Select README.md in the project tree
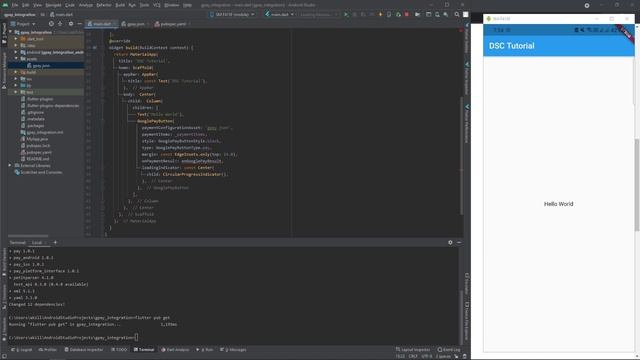The height and width of the screenshot is (360, 640). [x=38, y=159]
